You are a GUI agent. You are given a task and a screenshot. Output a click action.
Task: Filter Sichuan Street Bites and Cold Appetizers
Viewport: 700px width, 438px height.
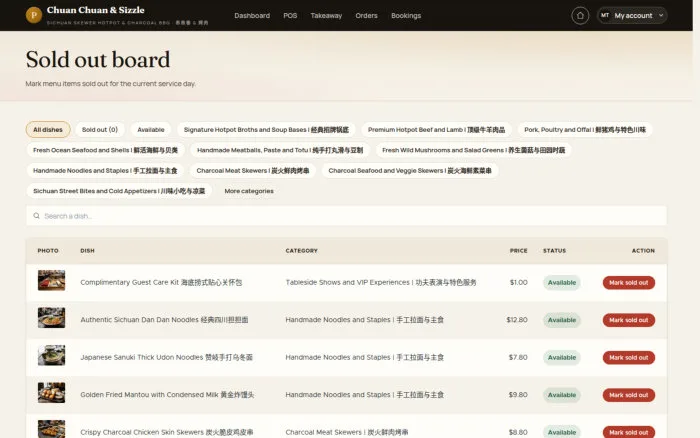119,191
